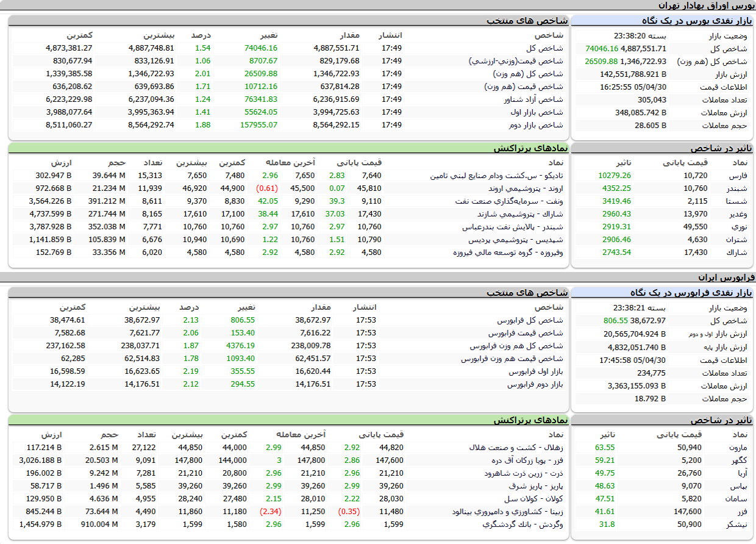
Task: Select the شستا symbol row
Action: point(663,201)
